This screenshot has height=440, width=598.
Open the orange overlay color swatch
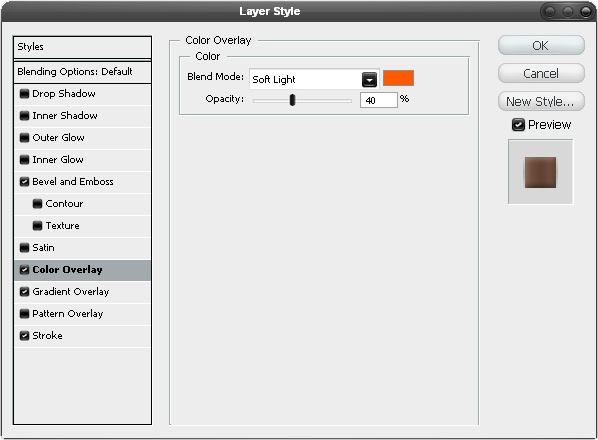pyautogui.click(x=398, y=78)
